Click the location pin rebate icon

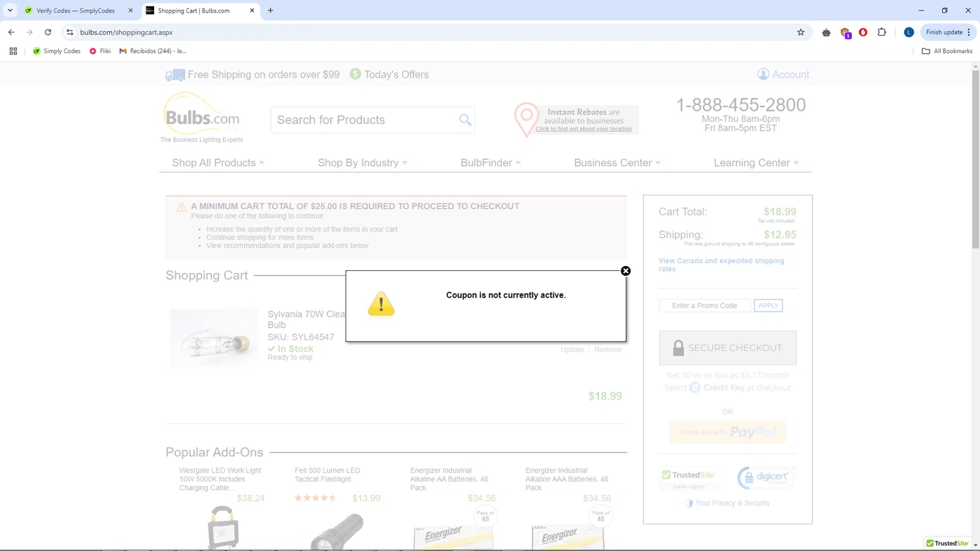526,119
